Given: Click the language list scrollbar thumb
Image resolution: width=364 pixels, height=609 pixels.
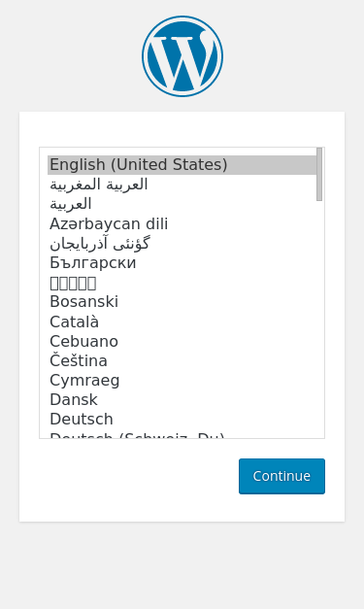Looking at the screenshot, I should pyautogui.click(x=319, y=174).
